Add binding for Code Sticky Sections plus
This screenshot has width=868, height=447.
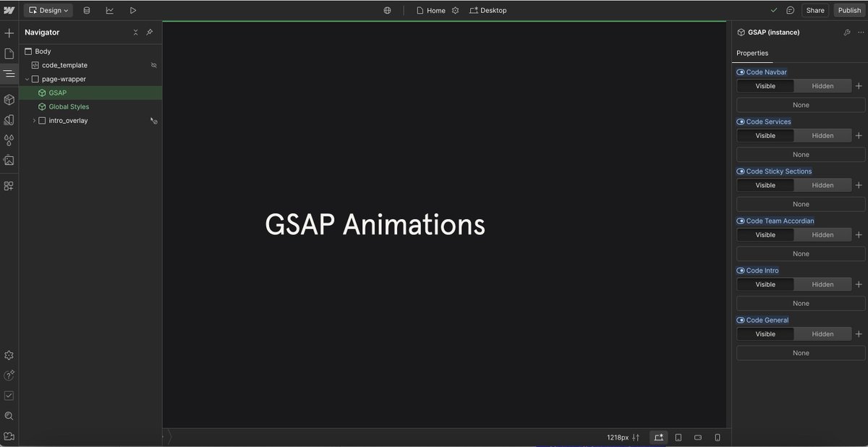[859, 185]
